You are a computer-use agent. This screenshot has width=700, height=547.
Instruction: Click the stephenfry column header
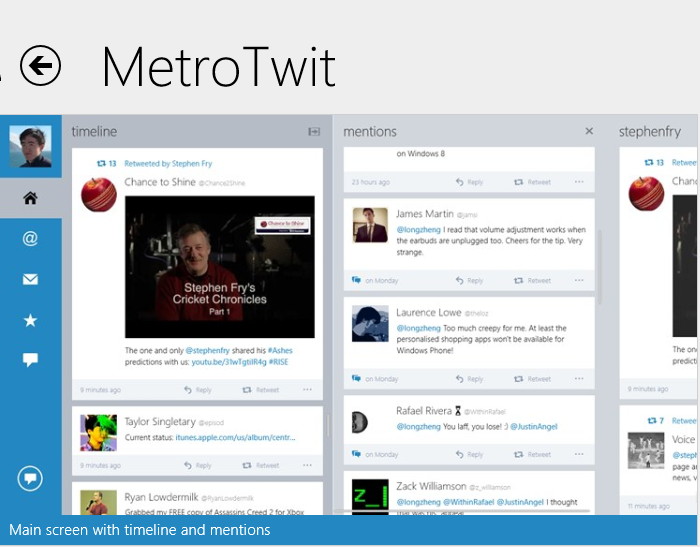[650, 132]
